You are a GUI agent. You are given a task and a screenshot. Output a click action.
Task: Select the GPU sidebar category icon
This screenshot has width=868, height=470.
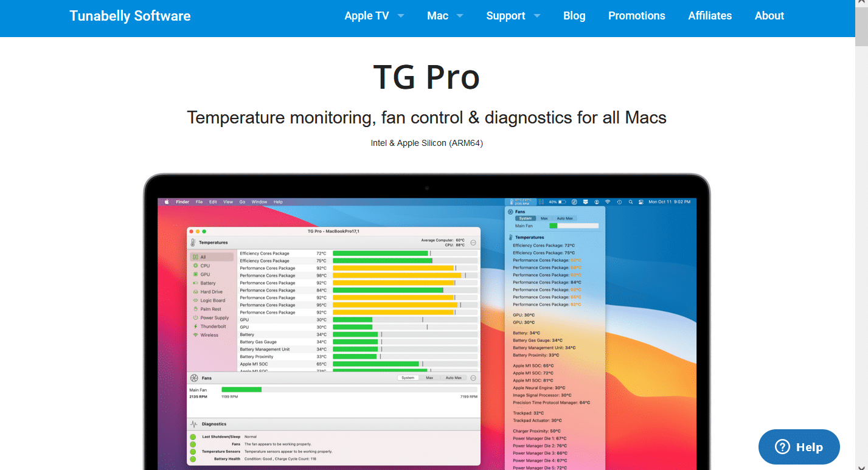[x=195, y=274]
